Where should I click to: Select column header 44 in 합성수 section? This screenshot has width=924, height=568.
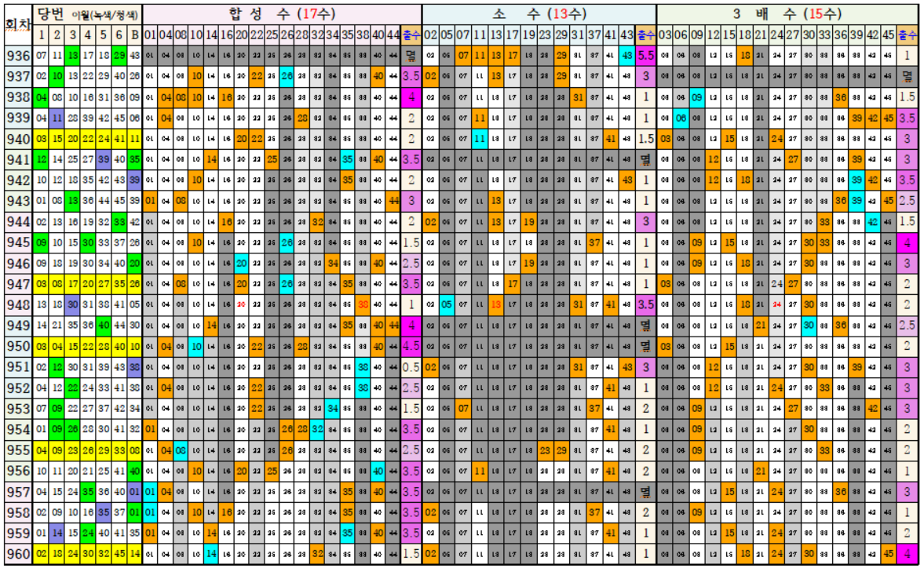pyautogui.click(x=393, y=35)
